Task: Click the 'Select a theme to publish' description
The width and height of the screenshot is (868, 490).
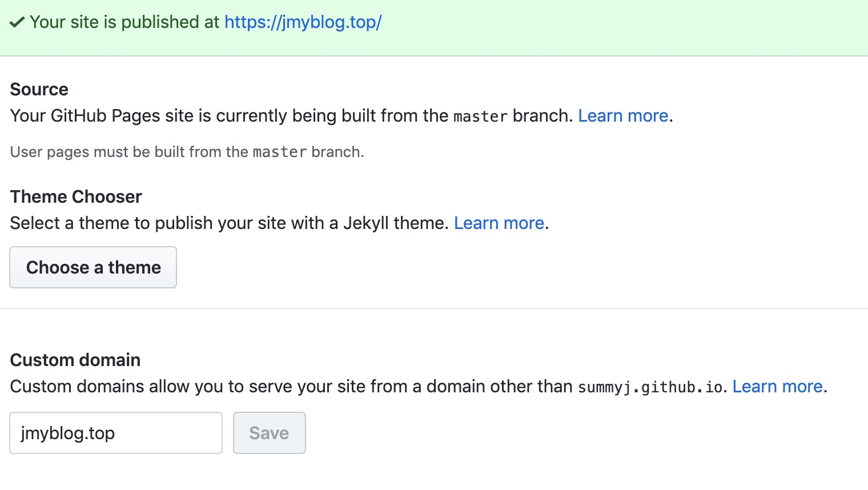Action: coord(228,223)
